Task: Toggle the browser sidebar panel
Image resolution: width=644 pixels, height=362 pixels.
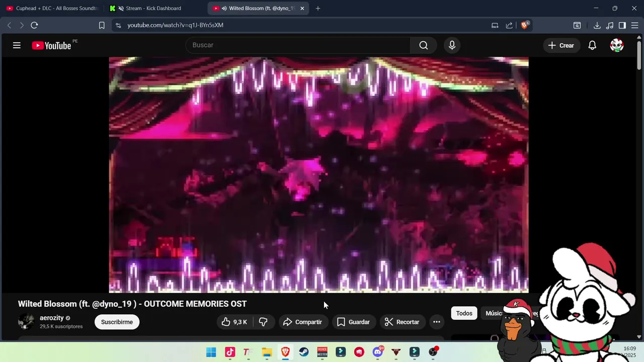Action: point(622,25)
